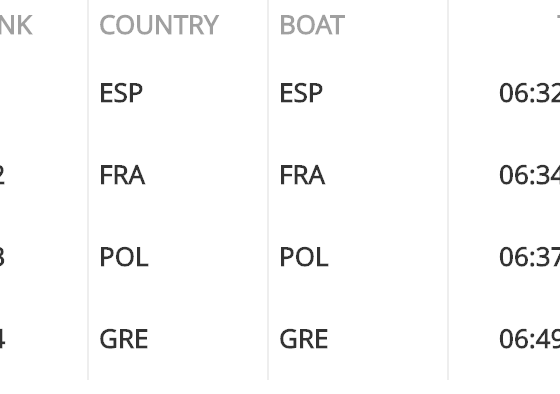The width and height of the screenshot is (560, 394).
Task: Click the 06:37 time for POL
Action: click(530, 257)
